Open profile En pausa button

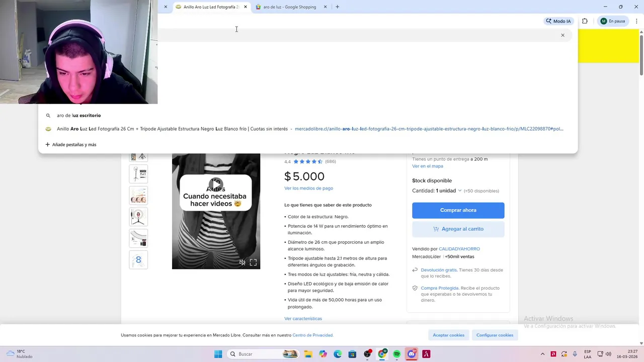(x=612, y=21)
